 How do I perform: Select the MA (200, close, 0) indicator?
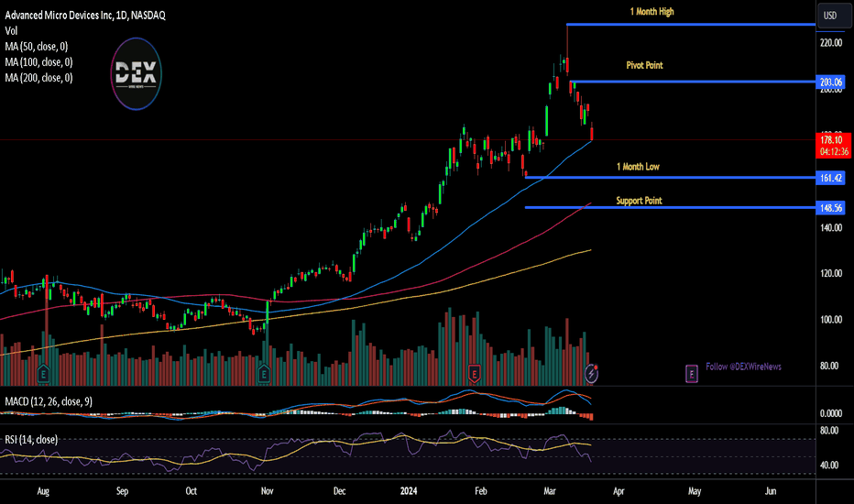pyautogui.click(x=38, y=78)
